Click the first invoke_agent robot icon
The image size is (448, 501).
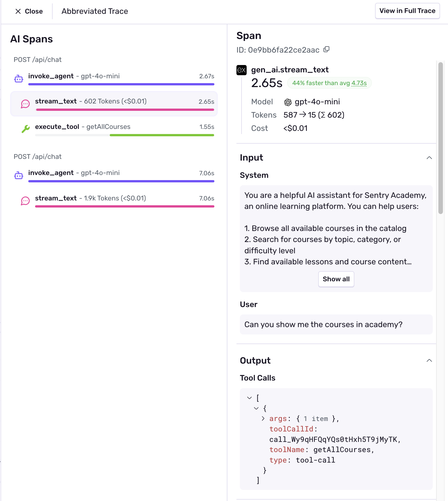click(x=19, y=79)
